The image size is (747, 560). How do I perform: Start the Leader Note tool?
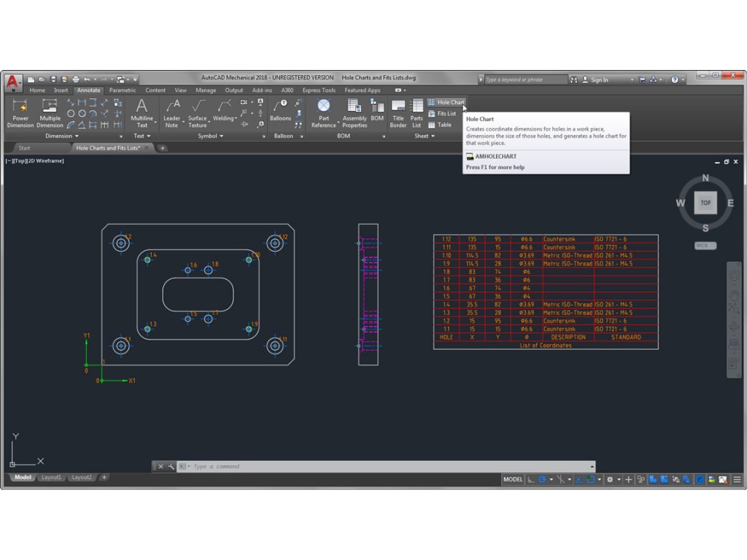(171, 113)
